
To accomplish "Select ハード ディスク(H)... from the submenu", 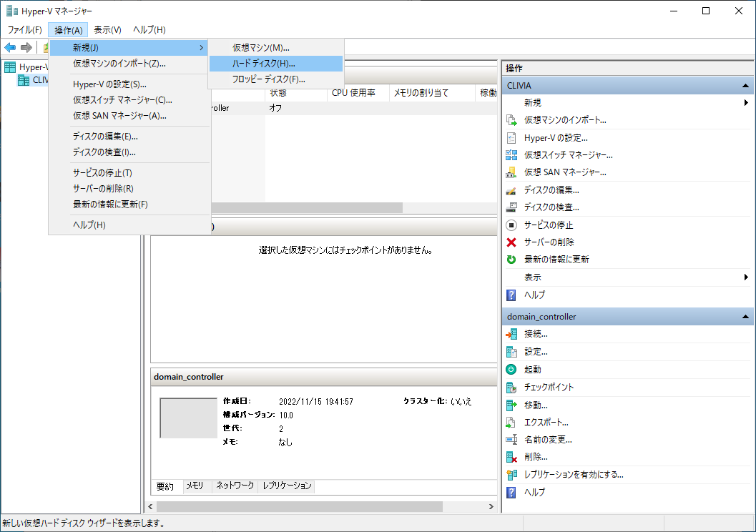I will [276, 64].
